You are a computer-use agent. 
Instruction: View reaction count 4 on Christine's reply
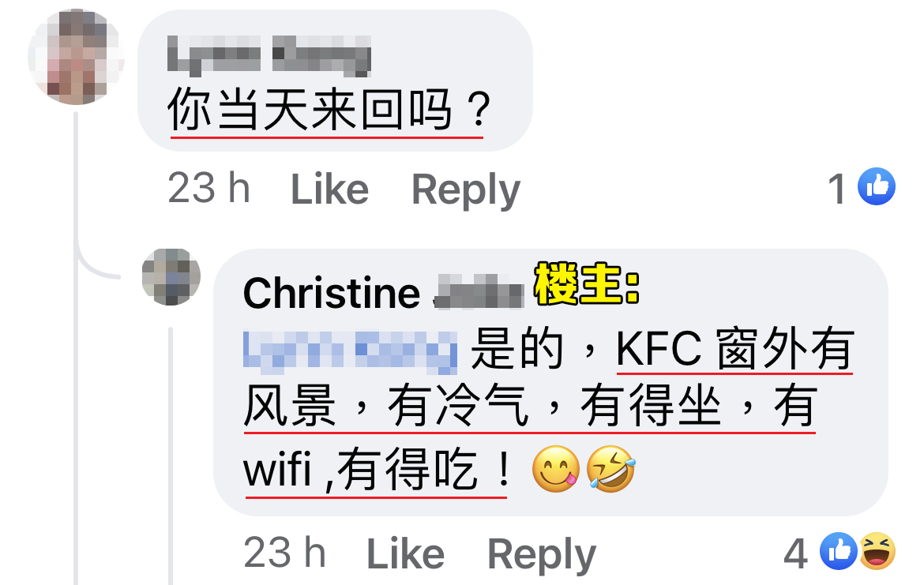[795, 553]
